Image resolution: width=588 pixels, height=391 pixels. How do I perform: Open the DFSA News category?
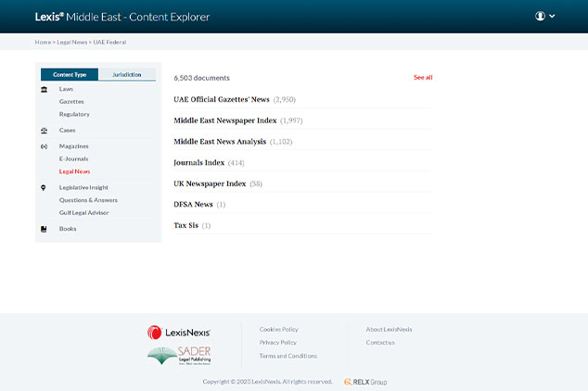tap(193, 204)
